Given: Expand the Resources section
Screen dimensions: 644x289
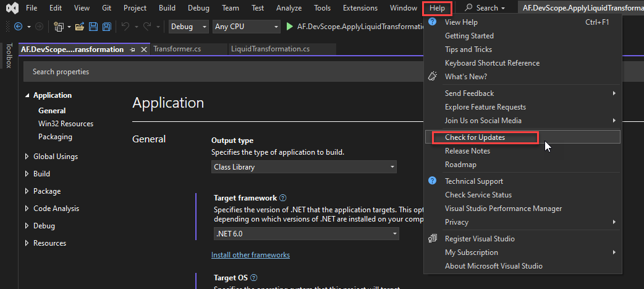Looking at the screenshot, I should click(27, 243).
